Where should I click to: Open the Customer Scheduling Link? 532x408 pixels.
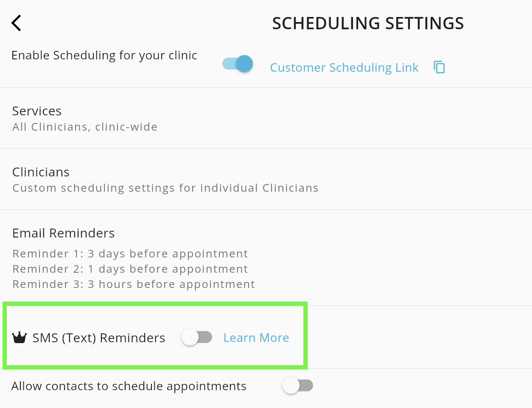344,67
